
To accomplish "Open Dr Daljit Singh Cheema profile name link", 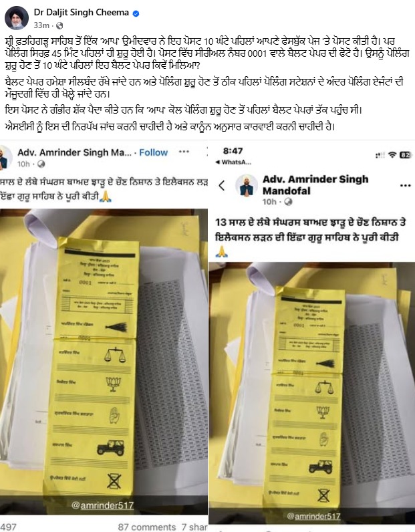I will click(x=82, y=13).
